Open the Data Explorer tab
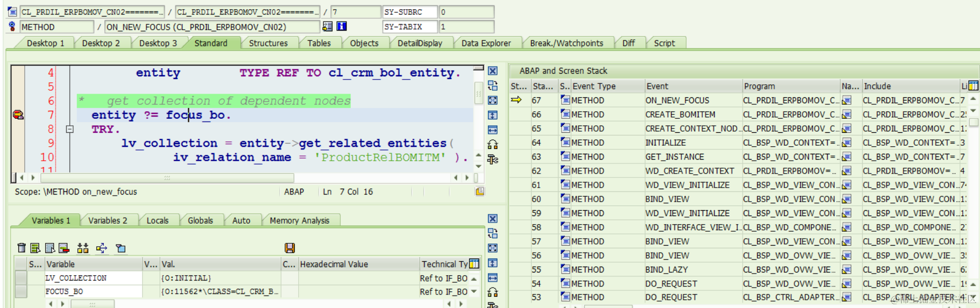980x308 pixels. pos(486,43)
